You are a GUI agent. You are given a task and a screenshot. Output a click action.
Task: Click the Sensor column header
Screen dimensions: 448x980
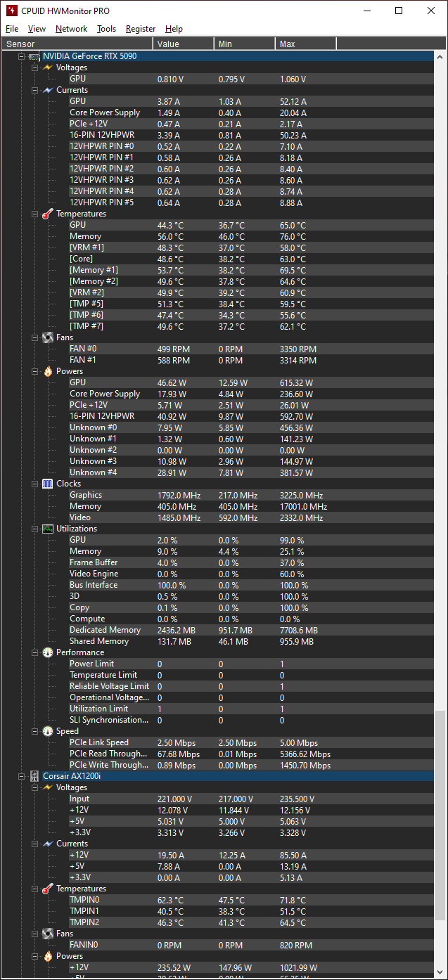pyautogui.click(x=77, y=44)
